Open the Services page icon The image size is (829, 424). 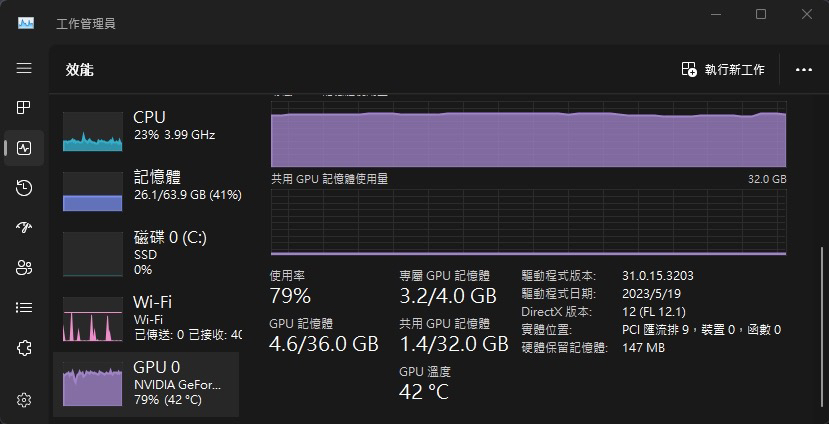pos(24,348)
